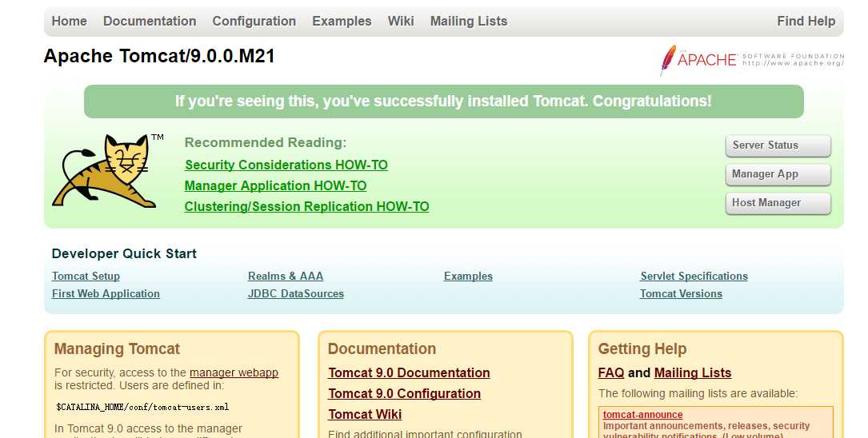The image size is (868, 438).
Task: Open Tomcat 9.0 Documentation link
Action: click(409, 372)
